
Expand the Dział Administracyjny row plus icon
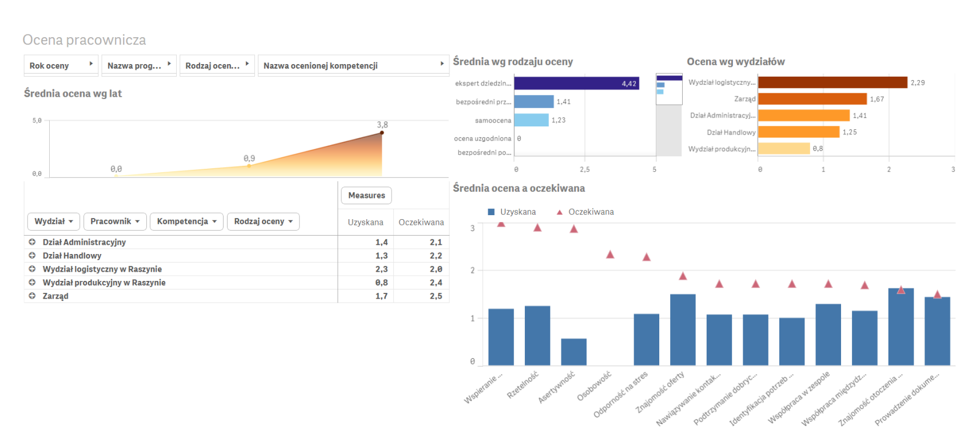pos(32,242)
